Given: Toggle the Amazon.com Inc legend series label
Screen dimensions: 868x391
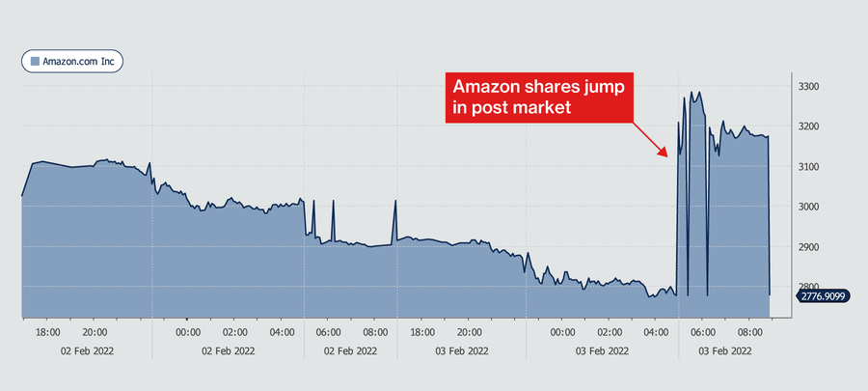Looking at the screenshot, I should (x=78, y=60).
